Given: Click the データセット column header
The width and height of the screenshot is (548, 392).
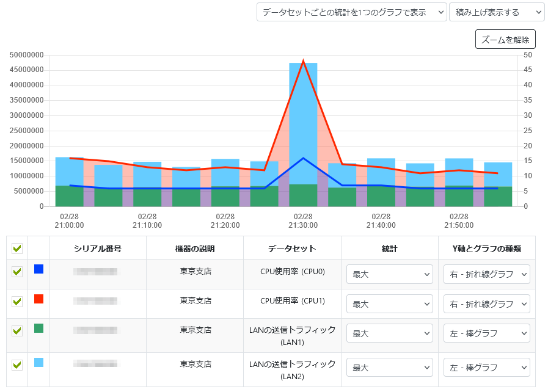Looking at the screenshot, I should point(291,248).
